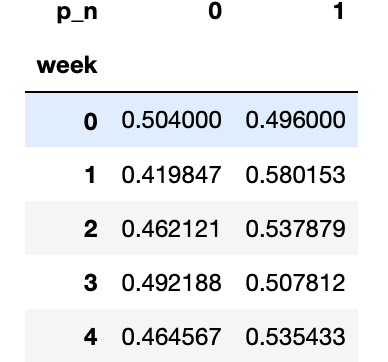Select row index 2
The image size is (388, 362).
coord(91,229)
